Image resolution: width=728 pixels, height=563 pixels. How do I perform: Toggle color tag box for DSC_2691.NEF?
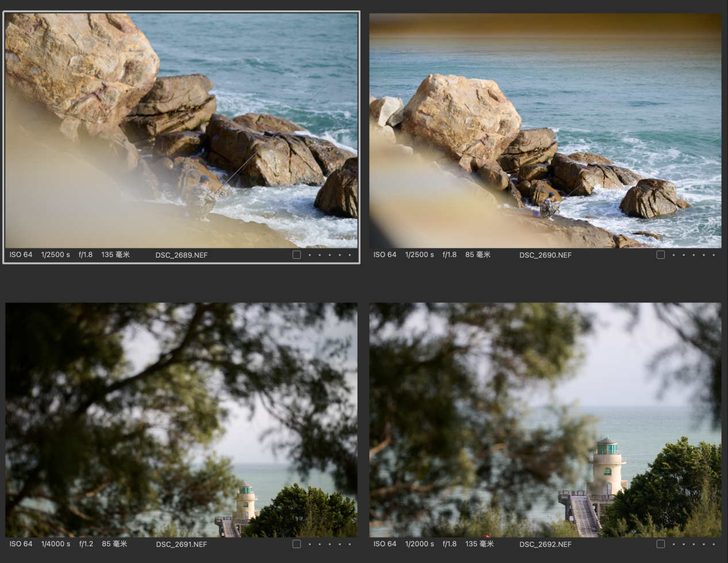click(297, 544)
